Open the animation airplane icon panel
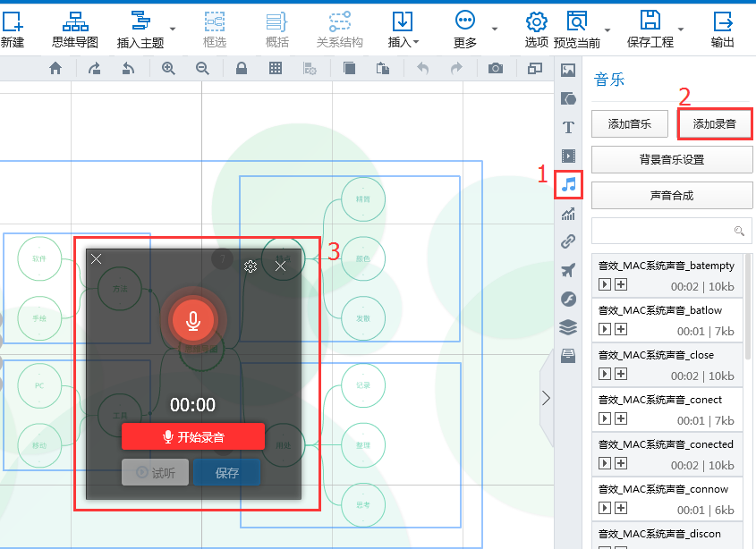Image resolution: width=756 pixels, height=549 pixels. (568, 270)
